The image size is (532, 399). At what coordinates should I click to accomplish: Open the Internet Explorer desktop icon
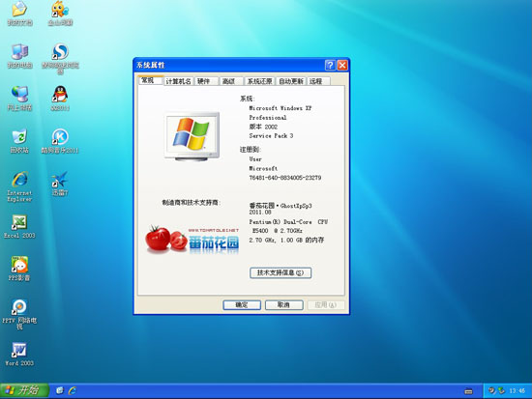point(19,186)
